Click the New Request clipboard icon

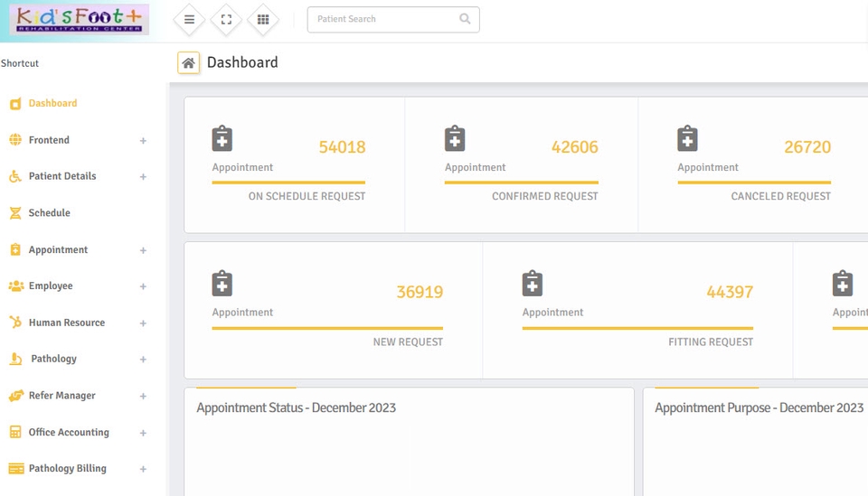[222, 283]
